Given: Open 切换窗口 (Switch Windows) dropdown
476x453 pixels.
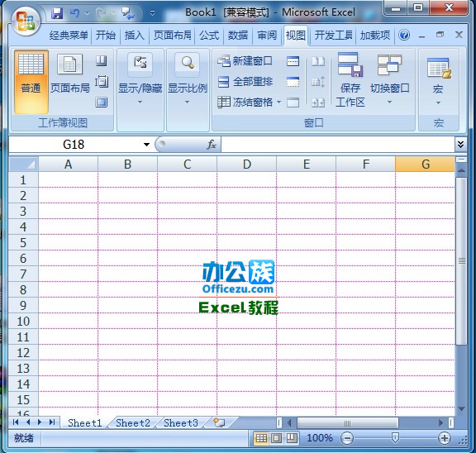Looking at the screenshot, I should tap(390, 80).
